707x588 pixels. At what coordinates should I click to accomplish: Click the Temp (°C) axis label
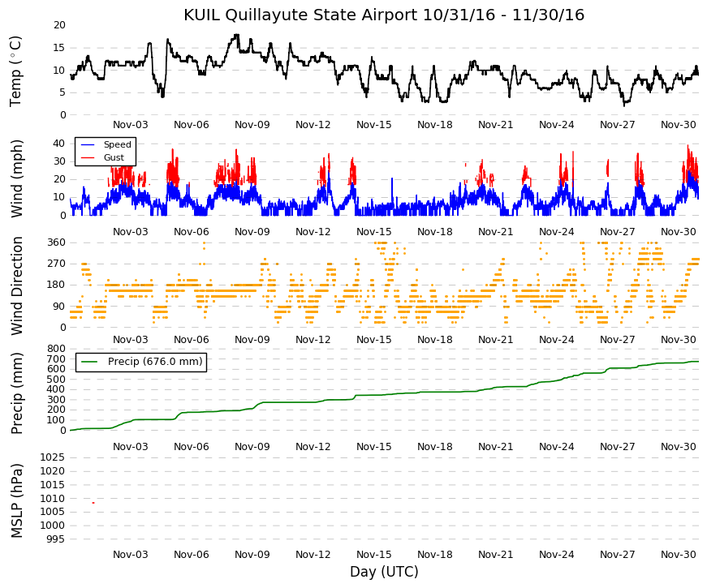(x=15, y=71)
